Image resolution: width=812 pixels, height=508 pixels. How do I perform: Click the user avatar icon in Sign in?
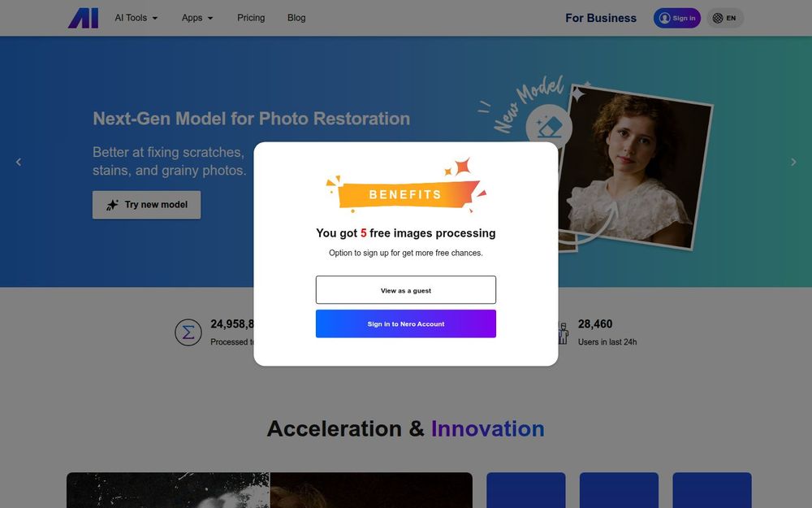(x=664, y=18)
